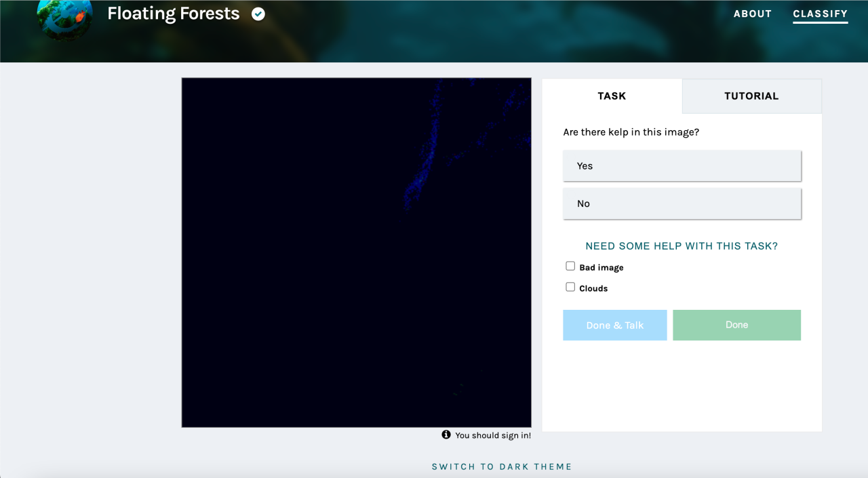
Task: Submit with the green Done button
Action: 737,325
